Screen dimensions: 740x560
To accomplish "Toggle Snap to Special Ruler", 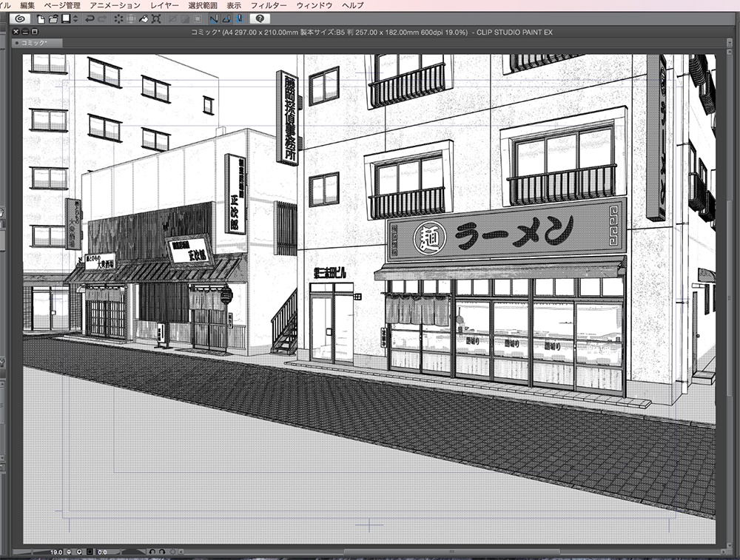I will pyautogui.click(x=226, y=19).
